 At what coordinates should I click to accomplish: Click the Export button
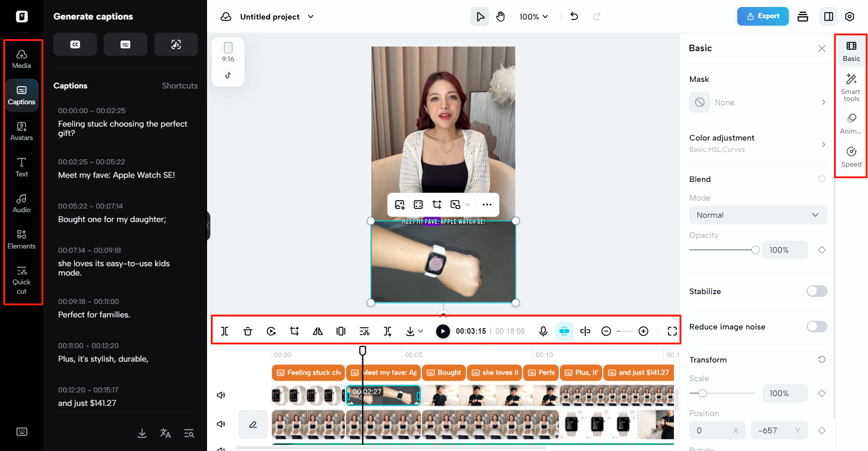(x=763, y=16)
